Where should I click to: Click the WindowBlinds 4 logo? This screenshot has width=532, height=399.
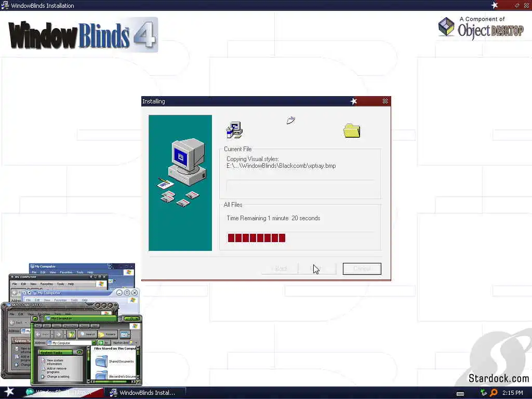click(83, 35)
